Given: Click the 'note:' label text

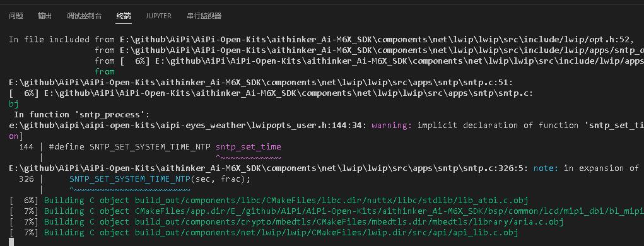Looking at the screenshot, I should coord(546,168).
